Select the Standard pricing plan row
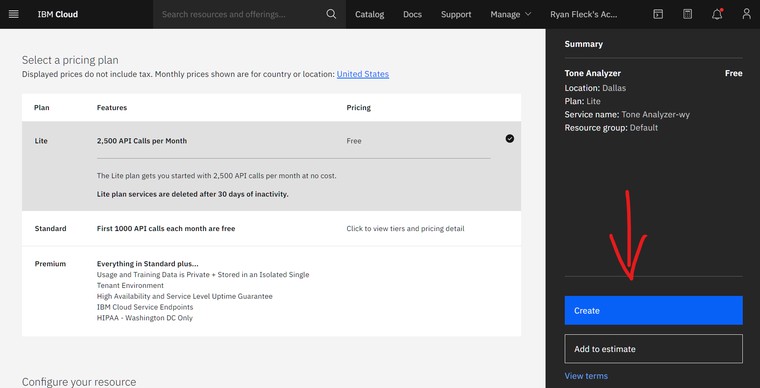This screenshot has height=388, width=760. [271, 228]
